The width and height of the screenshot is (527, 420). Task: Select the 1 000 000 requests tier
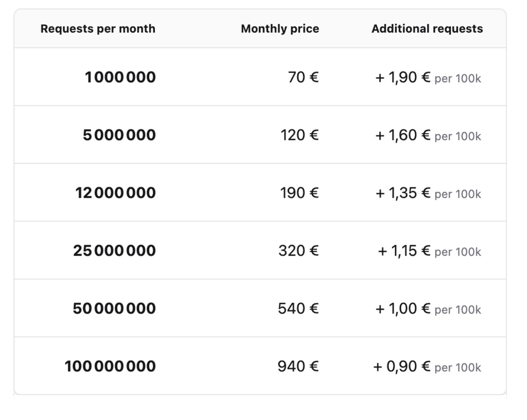coord(120,77)
